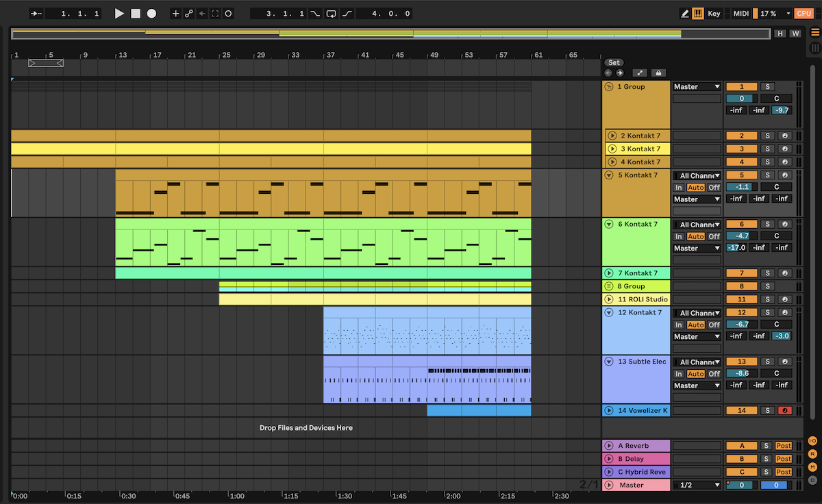Viewport: 822px width, 504px height.
Task: Fold the 12 Kontakt 7 track
Action: [x=609, y=312]
